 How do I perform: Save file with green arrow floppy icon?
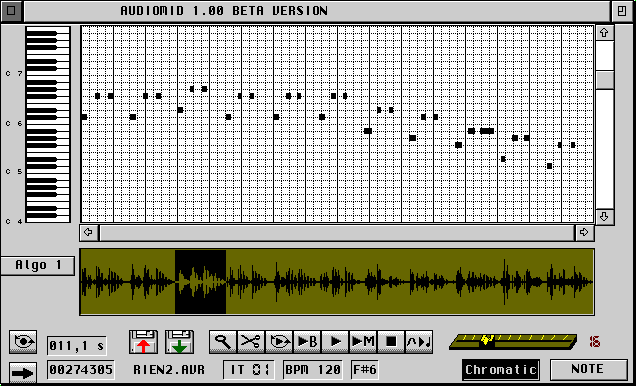(x=179, y=342)
